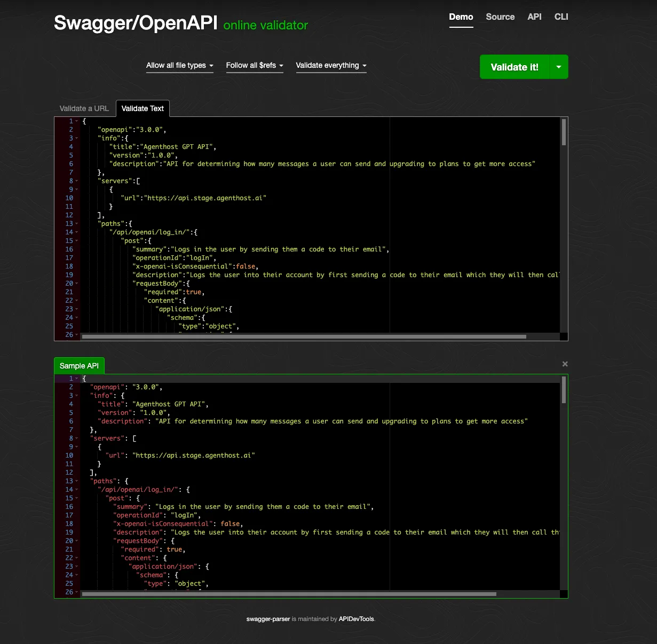This screenshot has width=657, height=644.
Task: Open the Follow all $refs dropdown
Action: [255, 66]
